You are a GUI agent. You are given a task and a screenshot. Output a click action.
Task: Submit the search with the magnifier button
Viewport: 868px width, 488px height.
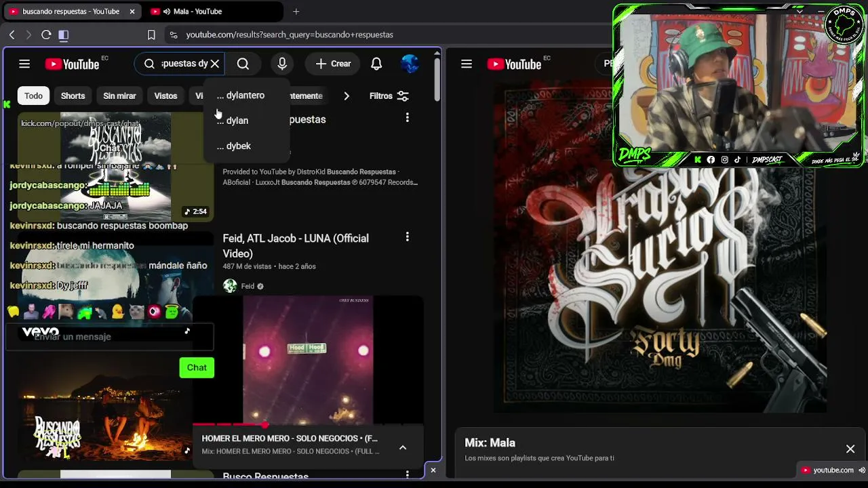(243, 64)
